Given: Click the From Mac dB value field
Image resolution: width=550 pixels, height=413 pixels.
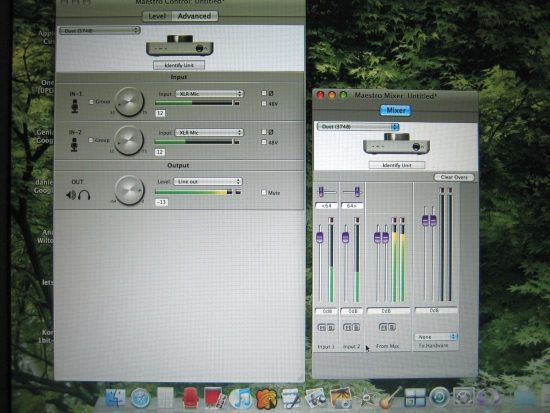Looking at the screenshot, I should [388, 311].
